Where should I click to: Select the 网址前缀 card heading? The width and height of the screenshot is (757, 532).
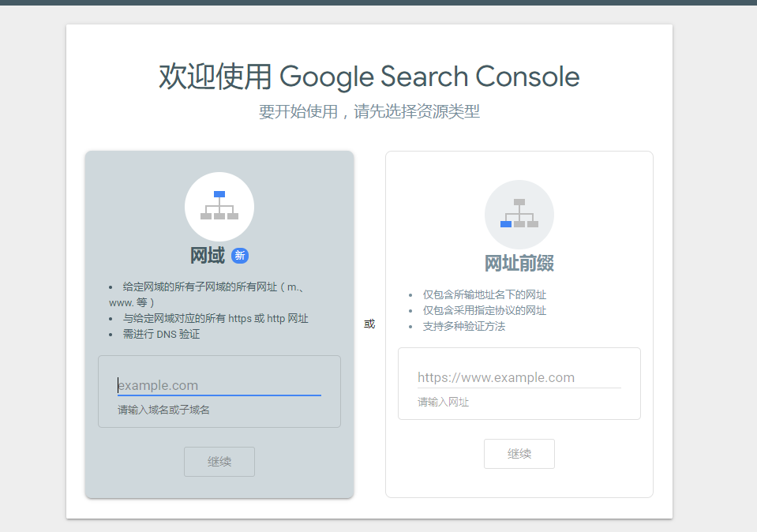[519, 264]
